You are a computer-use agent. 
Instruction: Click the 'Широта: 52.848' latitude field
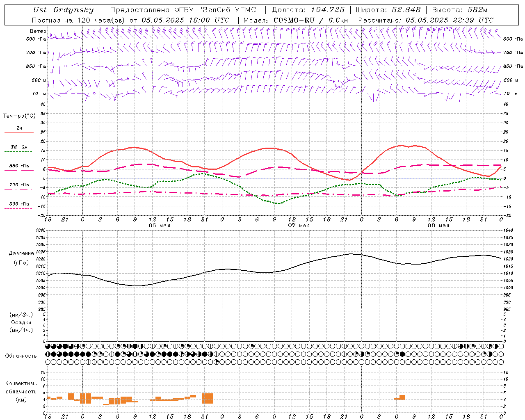click(388, 10)
